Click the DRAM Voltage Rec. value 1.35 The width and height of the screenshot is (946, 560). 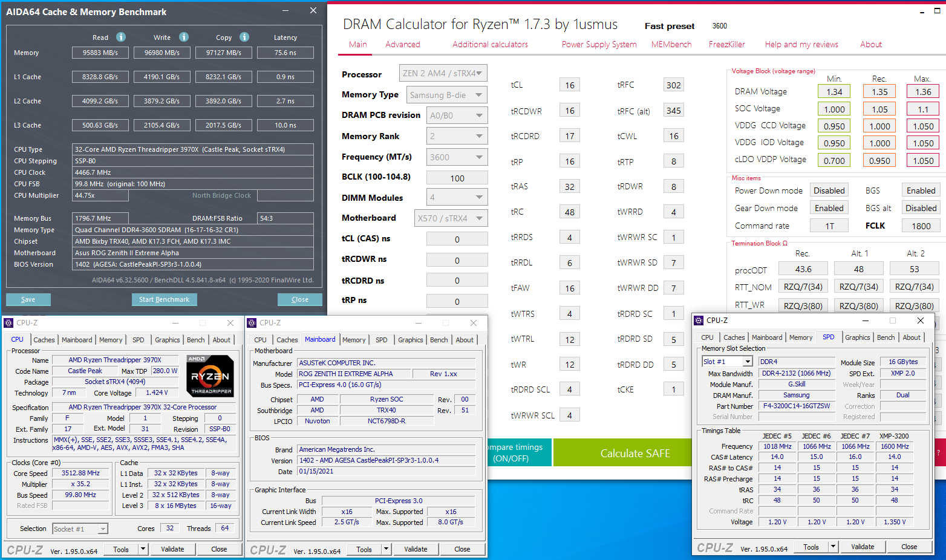(x=880, y=92)
